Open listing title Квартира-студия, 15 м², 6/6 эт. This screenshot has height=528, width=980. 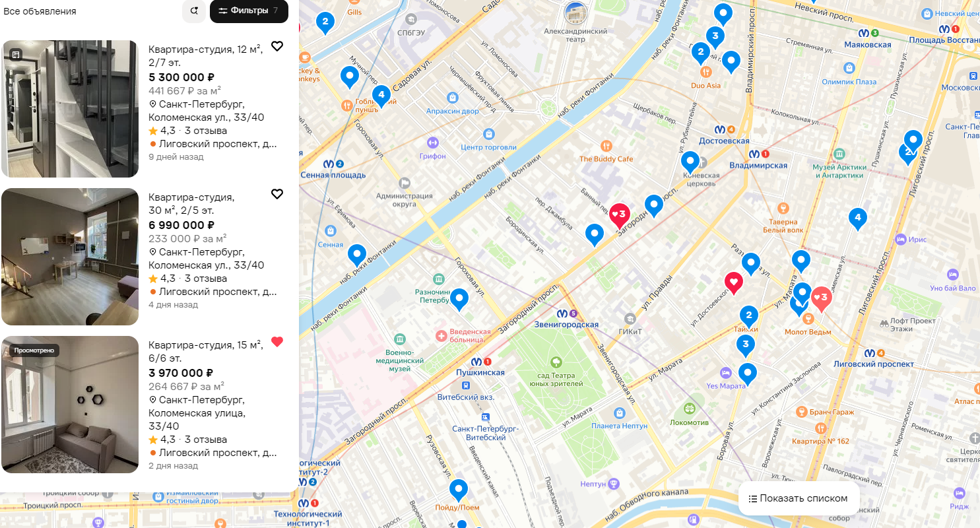pyautogui.click(x=205, y=352)
